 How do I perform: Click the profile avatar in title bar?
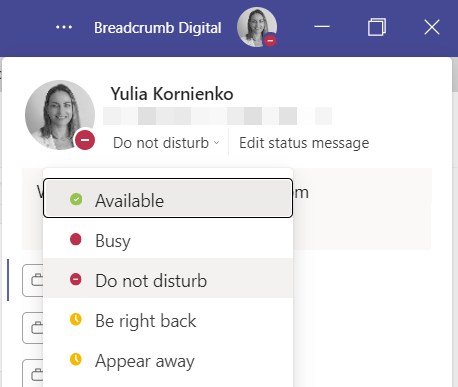(x=257, y=27)
